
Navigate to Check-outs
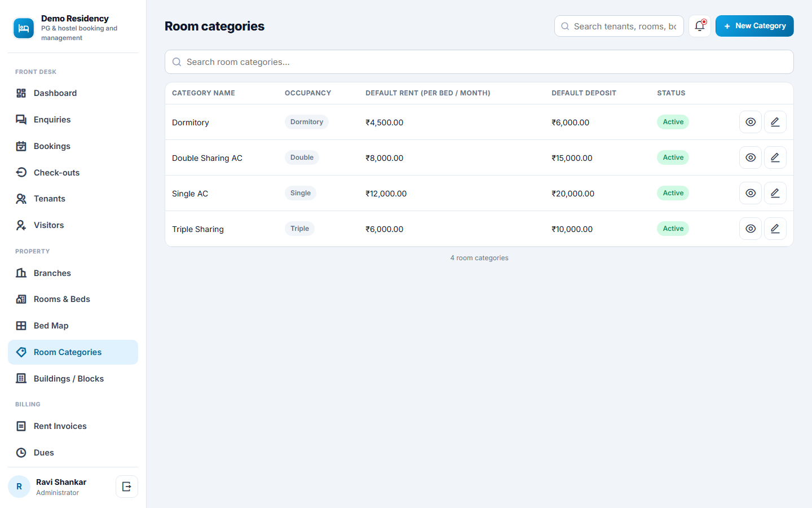73,173
